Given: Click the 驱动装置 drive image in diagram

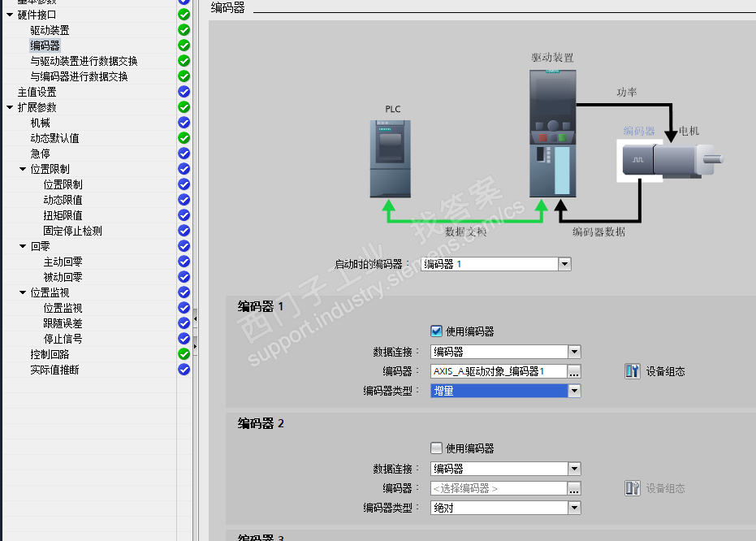Looking at the screenshot, I should (552, 133).
